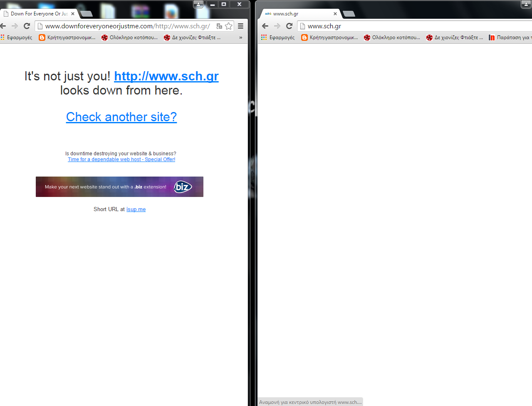532x406 pixels.
Task: Expand hidden bookmarks overflow chevron
Action: (240, 37)
